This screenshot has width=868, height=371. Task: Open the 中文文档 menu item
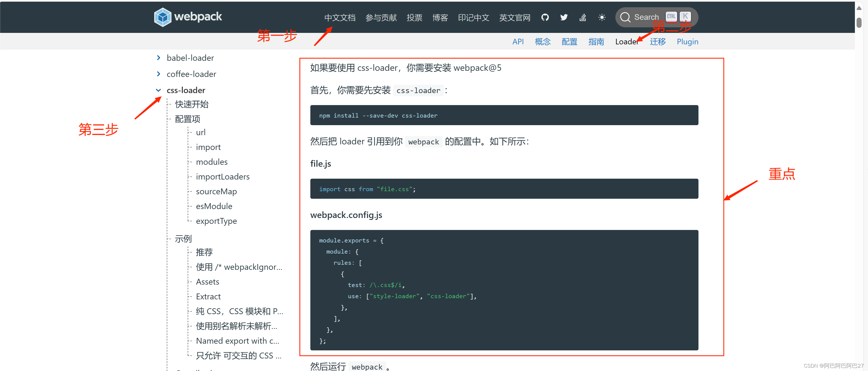[340, 18]
